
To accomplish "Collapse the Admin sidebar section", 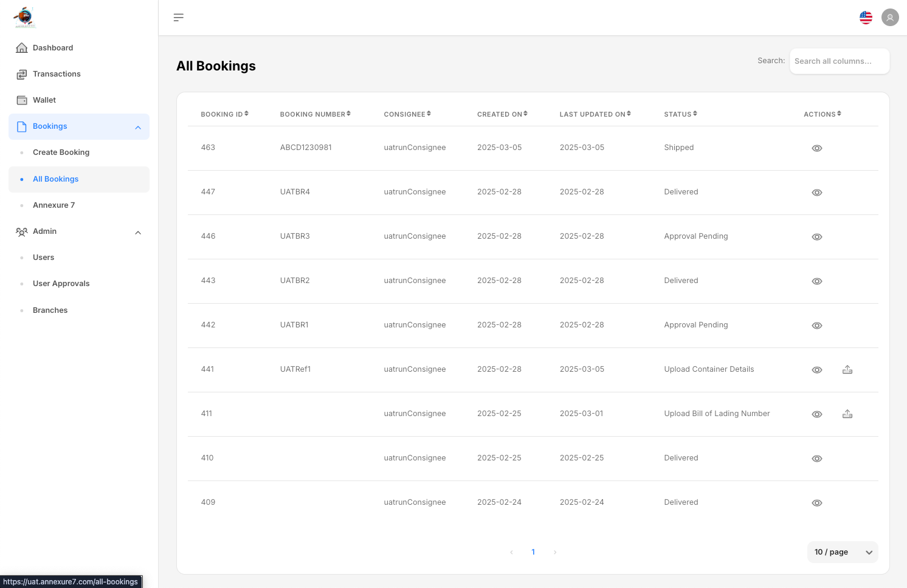I will tap(138, 232).
